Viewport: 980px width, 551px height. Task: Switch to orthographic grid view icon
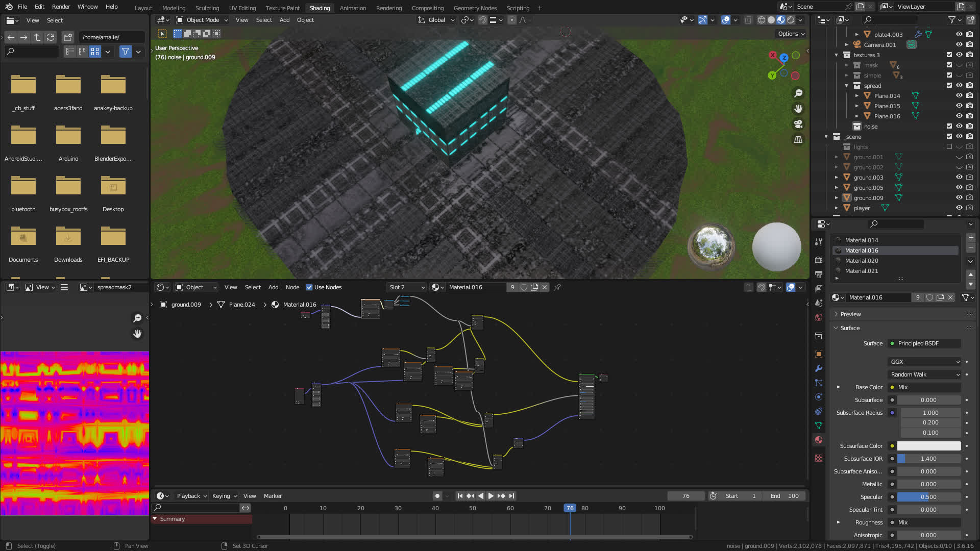click(x=798, y=139)
